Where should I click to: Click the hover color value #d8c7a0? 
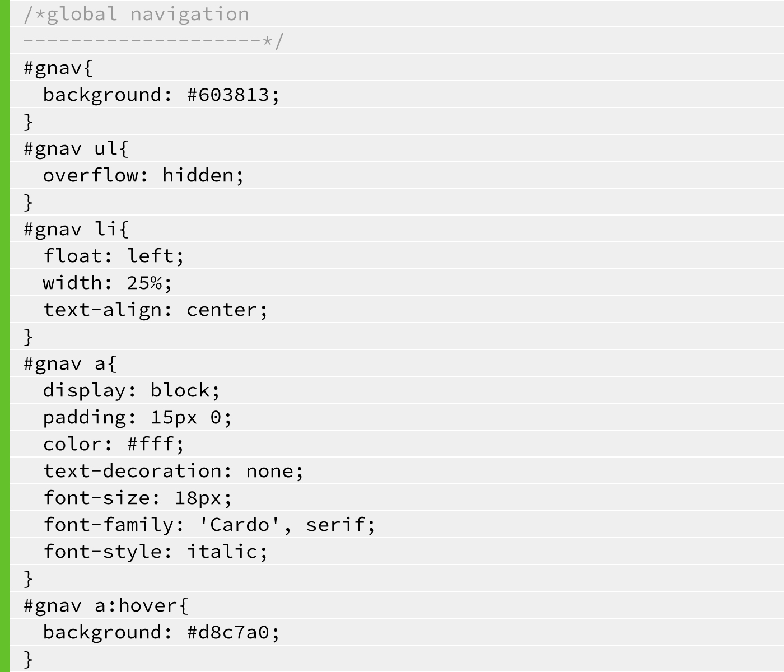pyautogui.click(x=228, y=632)
